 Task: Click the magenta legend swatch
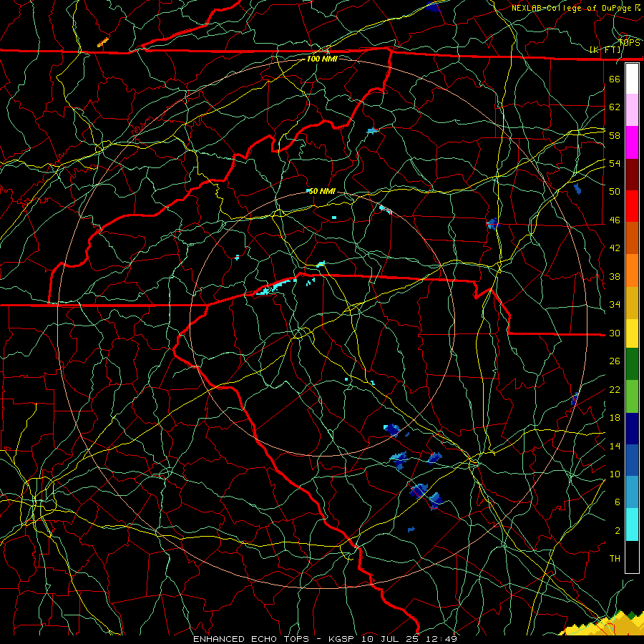(x=632, y=142)
